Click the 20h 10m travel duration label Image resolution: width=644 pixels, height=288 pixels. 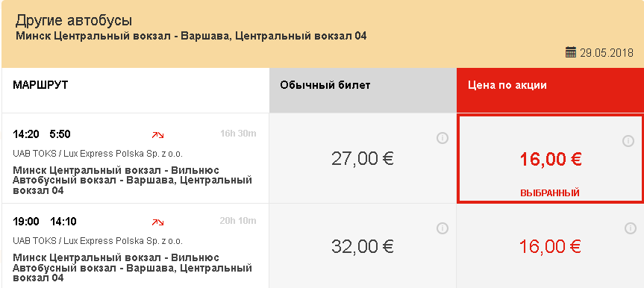238,221
